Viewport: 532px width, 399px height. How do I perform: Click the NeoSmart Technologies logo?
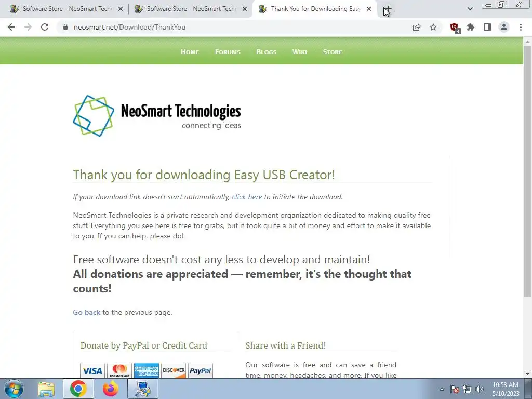pos(157,116)
